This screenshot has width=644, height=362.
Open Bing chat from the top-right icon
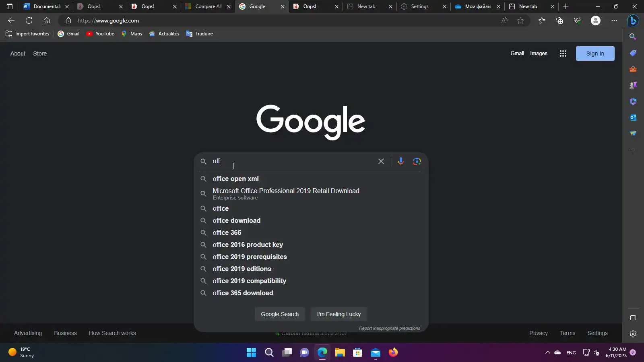coord(633,21)
